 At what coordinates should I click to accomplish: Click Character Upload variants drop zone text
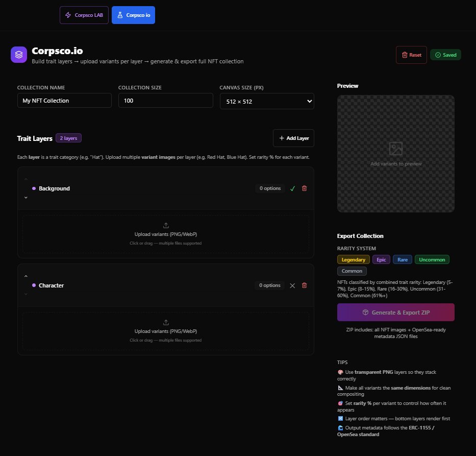(x=166, y=331)
